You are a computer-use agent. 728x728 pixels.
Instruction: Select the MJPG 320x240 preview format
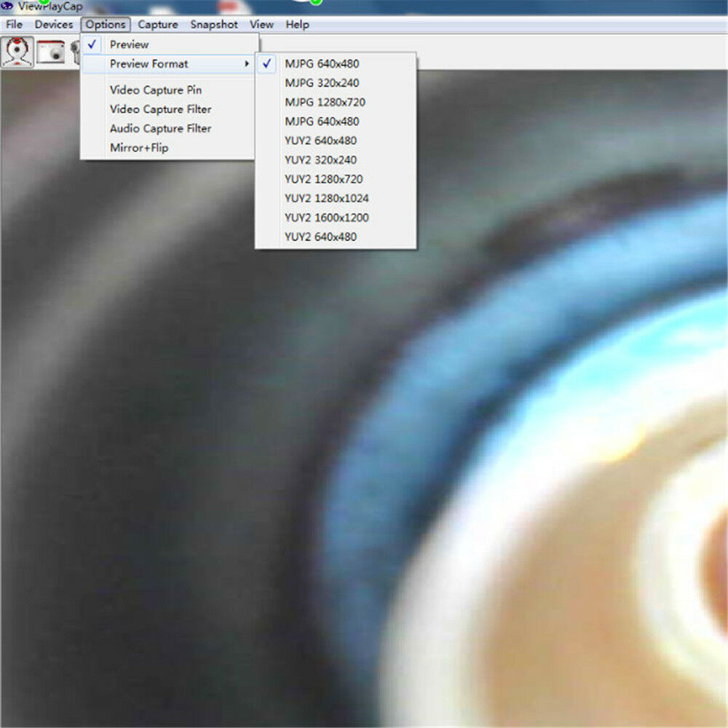click(x=336, y=83)
